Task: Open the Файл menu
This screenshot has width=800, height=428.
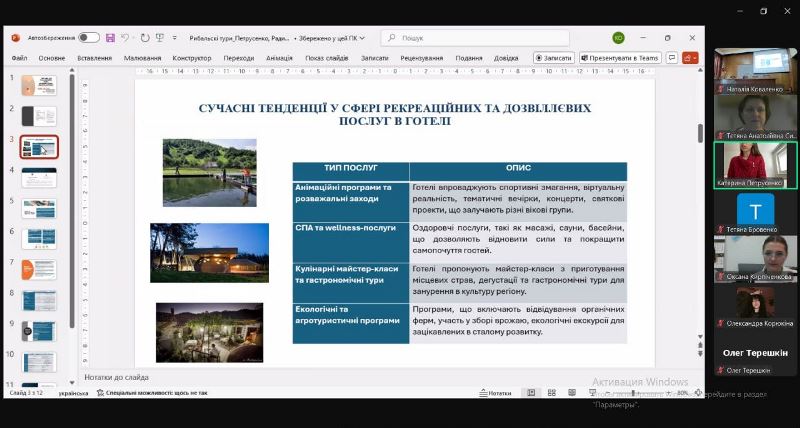Action: point(19,58)
